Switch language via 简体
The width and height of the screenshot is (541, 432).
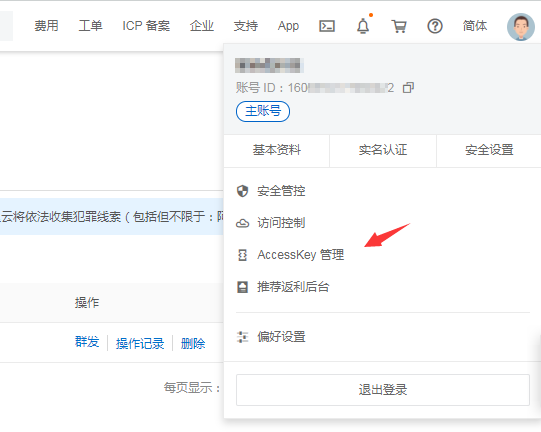(475, 26)
